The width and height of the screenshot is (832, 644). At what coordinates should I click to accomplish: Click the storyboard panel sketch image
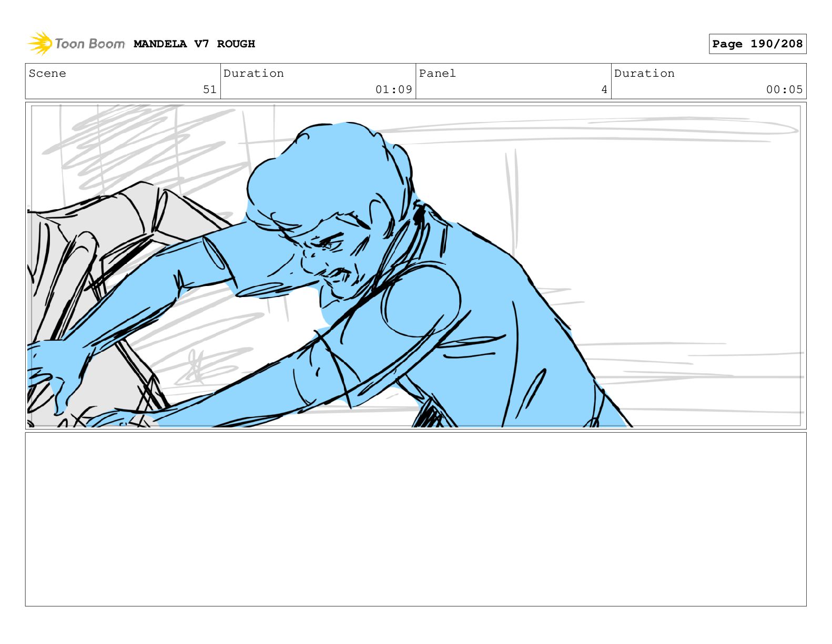(x=415, y=265)
